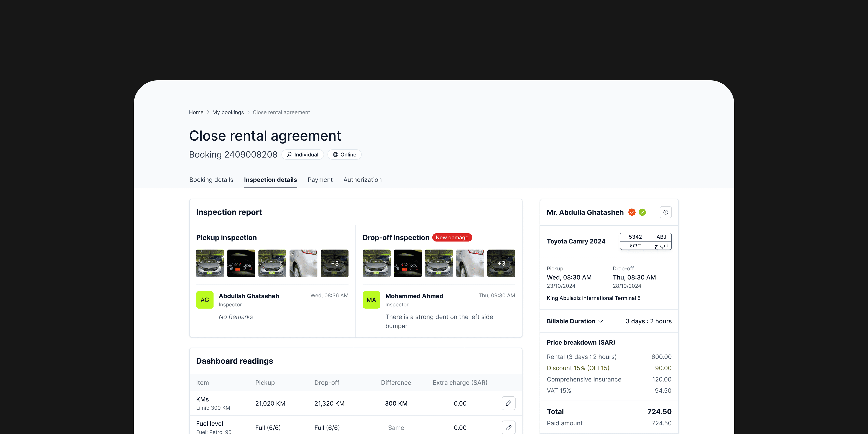This screenshot has width=868, height=434.
Task: Click the Individual person tag
Action: (302, 155)
